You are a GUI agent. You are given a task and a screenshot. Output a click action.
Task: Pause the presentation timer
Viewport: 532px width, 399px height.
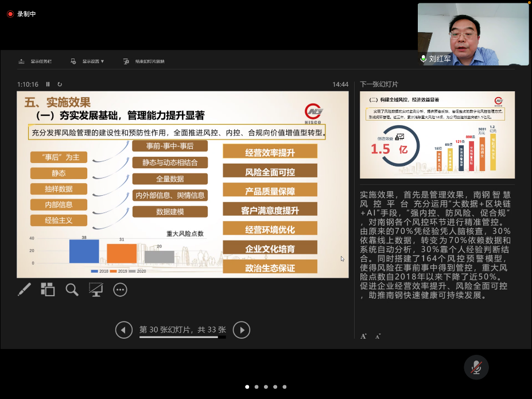click(48, 84)
